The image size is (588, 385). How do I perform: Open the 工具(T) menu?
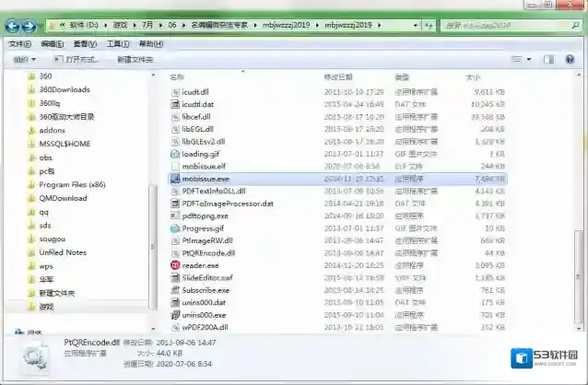(x=118, y=44)
